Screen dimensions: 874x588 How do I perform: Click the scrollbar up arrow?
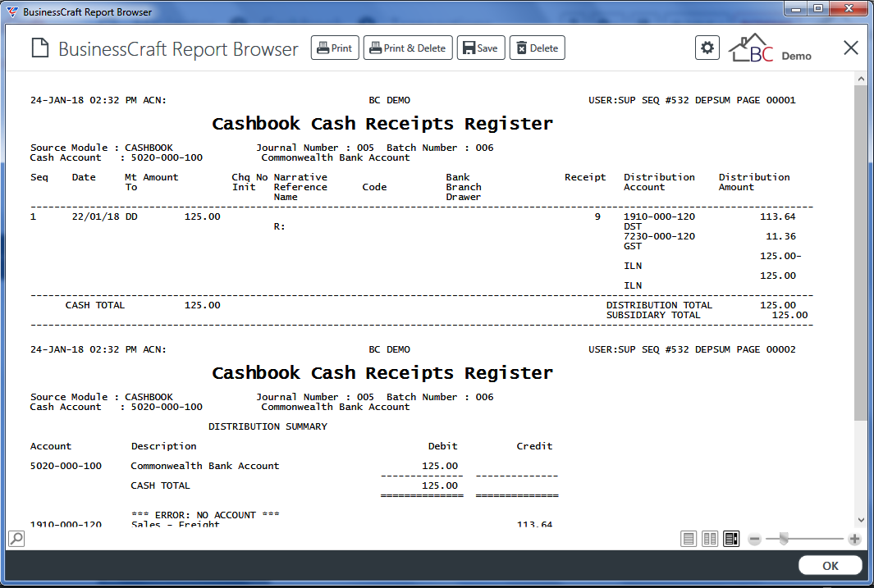(861, 79)
